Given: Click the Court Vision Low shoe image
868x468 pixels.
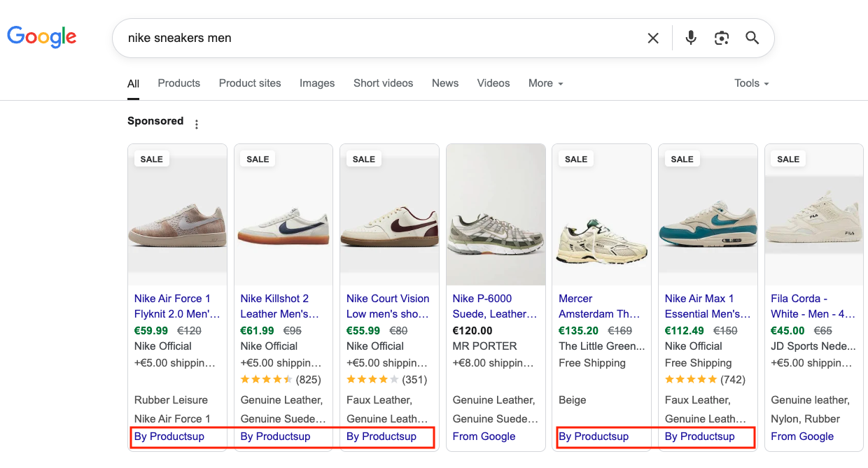Looking at the screenshot, I should 390,215.
